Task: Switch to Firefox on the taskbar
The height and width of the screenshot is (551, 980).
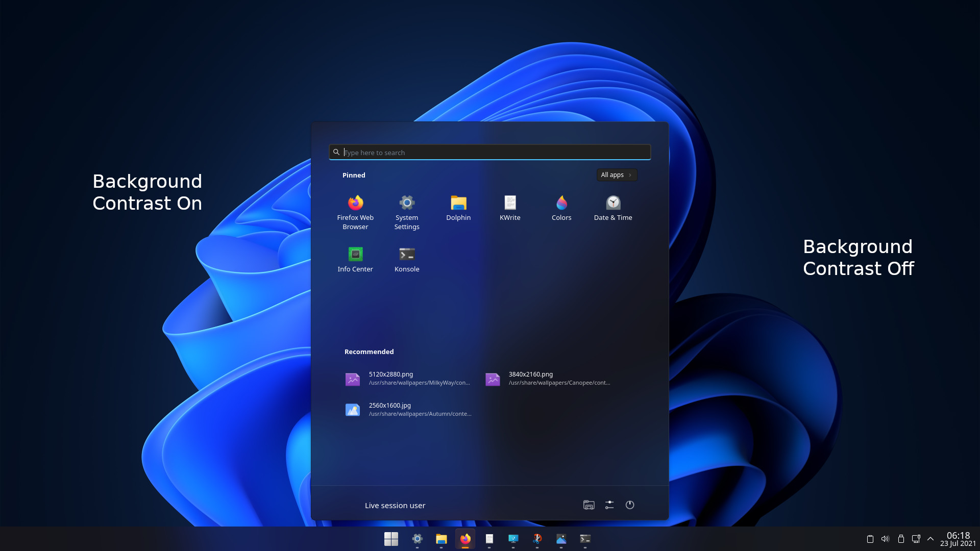Action: click(x=465, y=539)
